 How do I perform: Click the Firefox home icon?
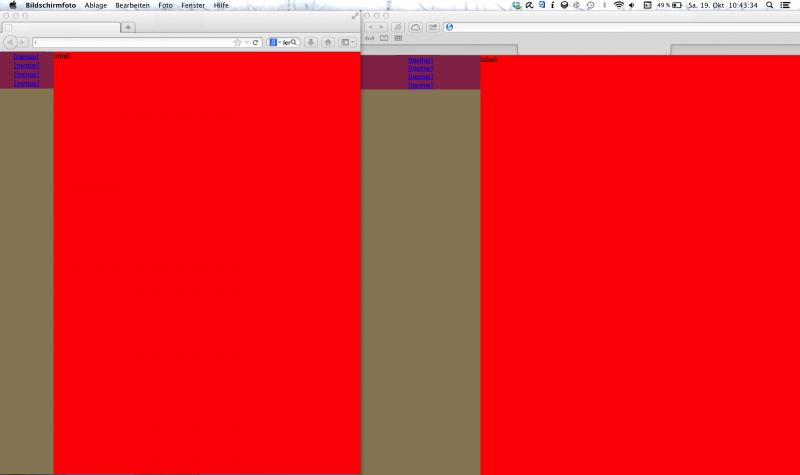pyautogui.click(x=328, y=43)
